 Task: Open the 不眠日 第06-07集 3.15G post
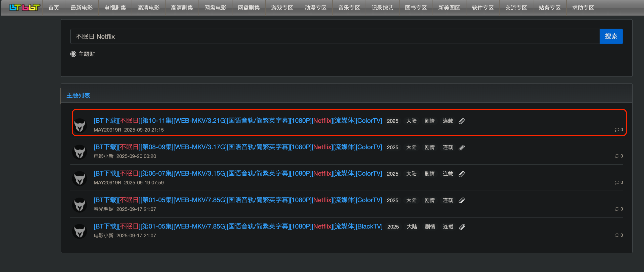238,174
